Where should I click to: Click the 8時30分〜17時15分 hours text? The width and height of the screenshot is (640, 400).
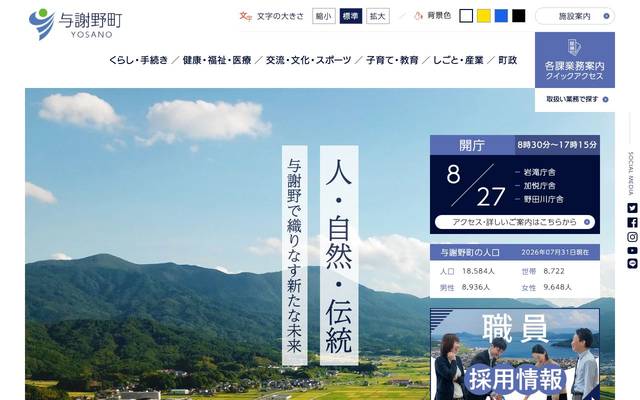click(x=557, y=145)
